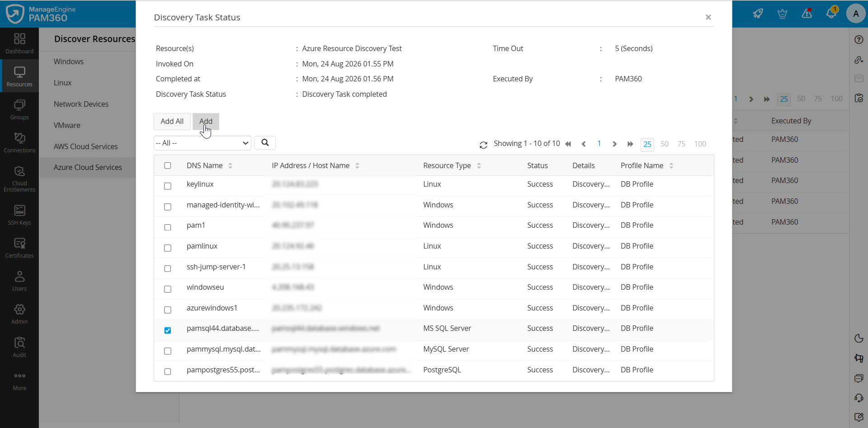Screen dimensions: 868x428
Task: Click the crown icon in header
Action: pyautogui.click(x=783, y=14)
